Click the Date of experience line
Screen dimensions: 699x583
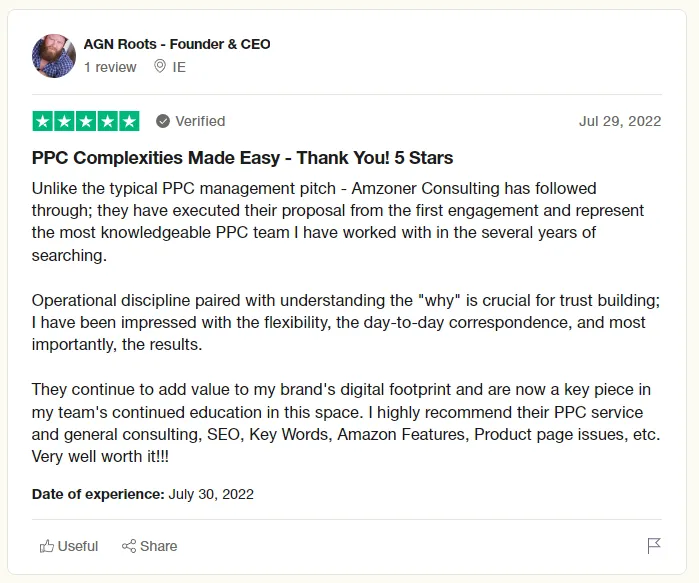(x=143, y=494)
